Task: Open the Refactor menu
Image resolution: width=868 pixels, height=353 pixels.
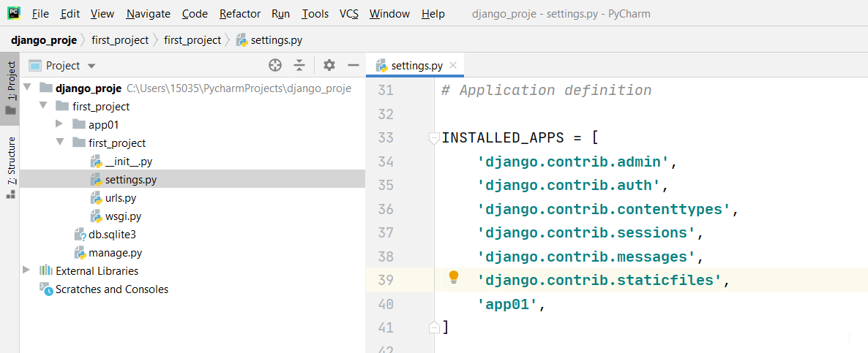Action: point(240,14)
